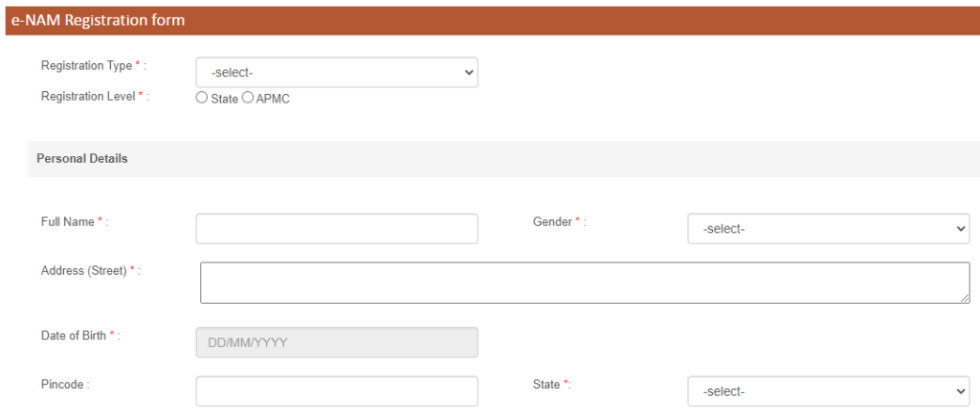Expand the State select dropdown
The image size is (980, 412).
[829, 391]
